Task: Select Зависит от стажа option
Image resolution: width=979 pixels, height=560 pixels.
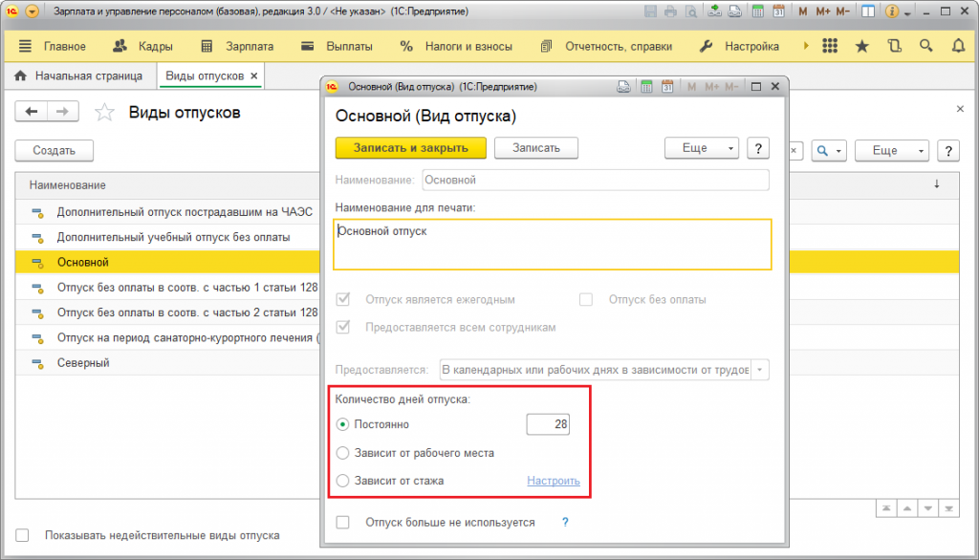Action: pos(342,481)
